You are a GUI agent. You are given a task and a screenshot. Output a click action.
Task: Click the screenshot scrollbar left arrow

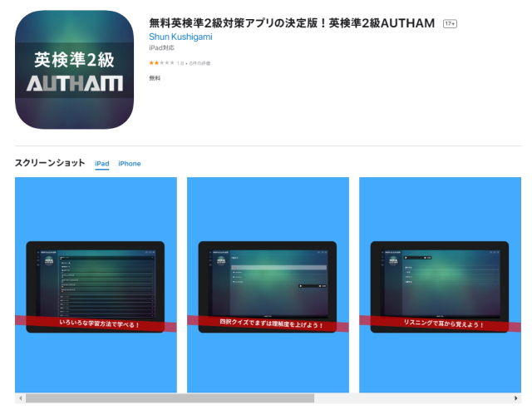pos(20,398)
